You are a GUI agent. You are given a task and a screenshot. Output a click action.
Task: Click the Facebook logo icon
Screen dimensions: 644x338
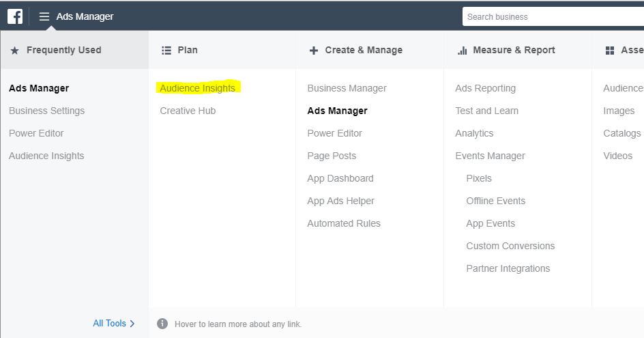tap(15, 16)
